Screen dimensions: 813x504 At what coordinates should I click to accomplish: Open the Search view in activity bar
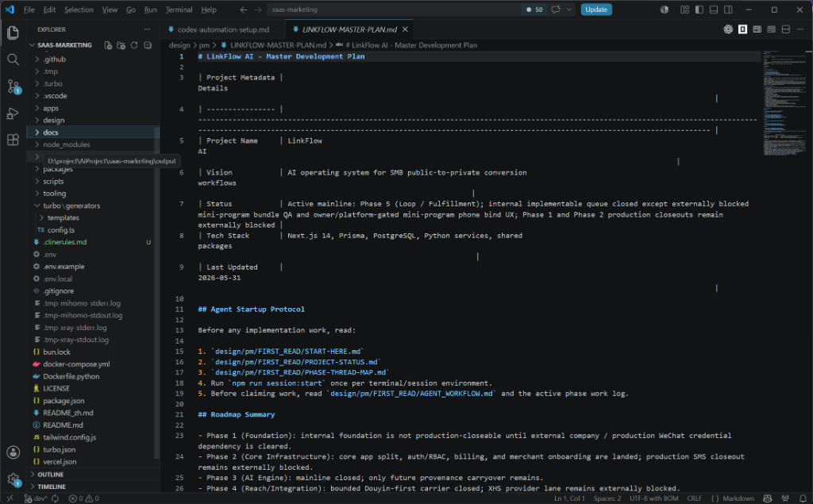pyautogui.click(x=13, y=60)
